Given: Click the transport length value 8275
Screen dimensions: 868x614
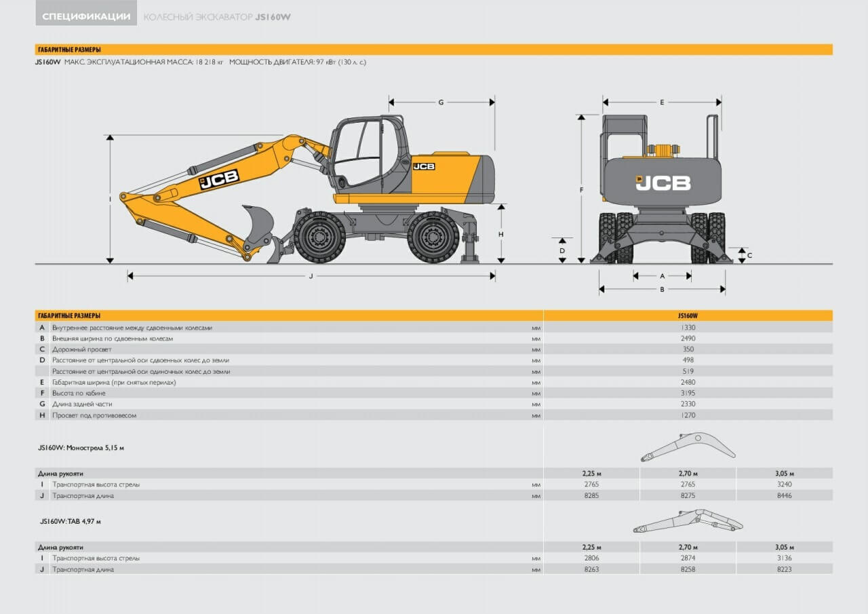Looking at the screenshot, I should (688, 496).
